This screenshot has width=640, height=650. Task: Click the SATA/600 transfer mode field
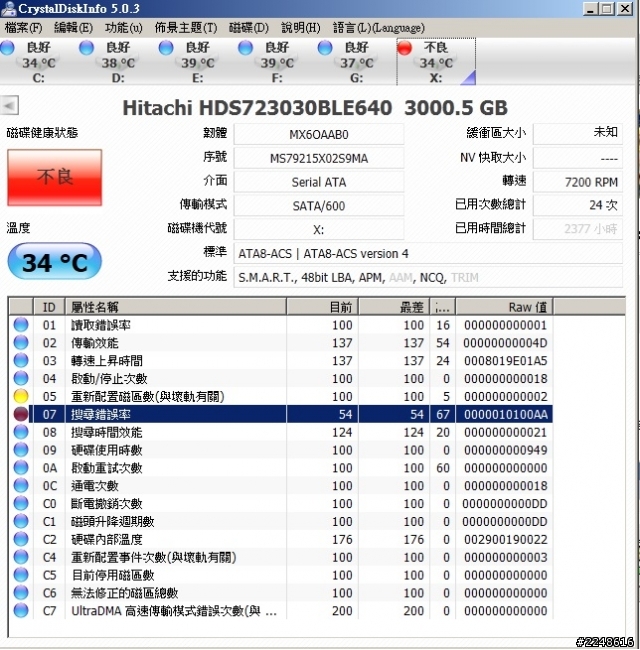click(x=319, y=206)
